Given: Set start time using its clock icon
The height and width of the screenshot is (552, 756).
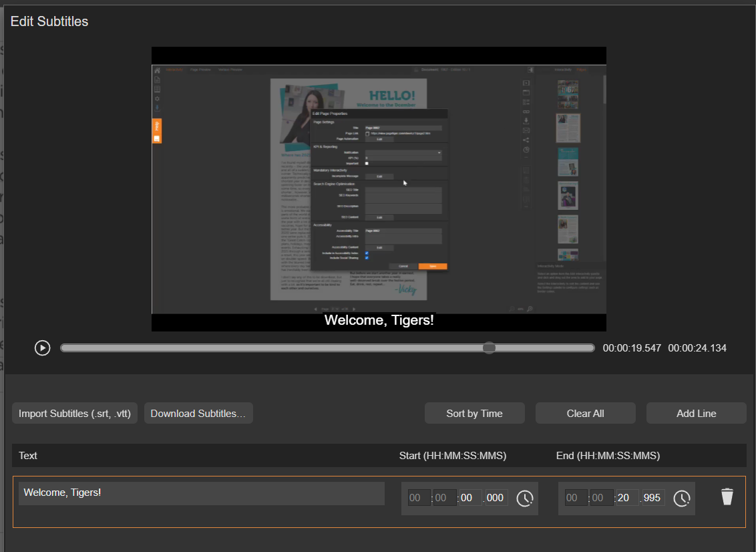Looking at the screenshot, I should pyautogui.click(x=525, y=498).
